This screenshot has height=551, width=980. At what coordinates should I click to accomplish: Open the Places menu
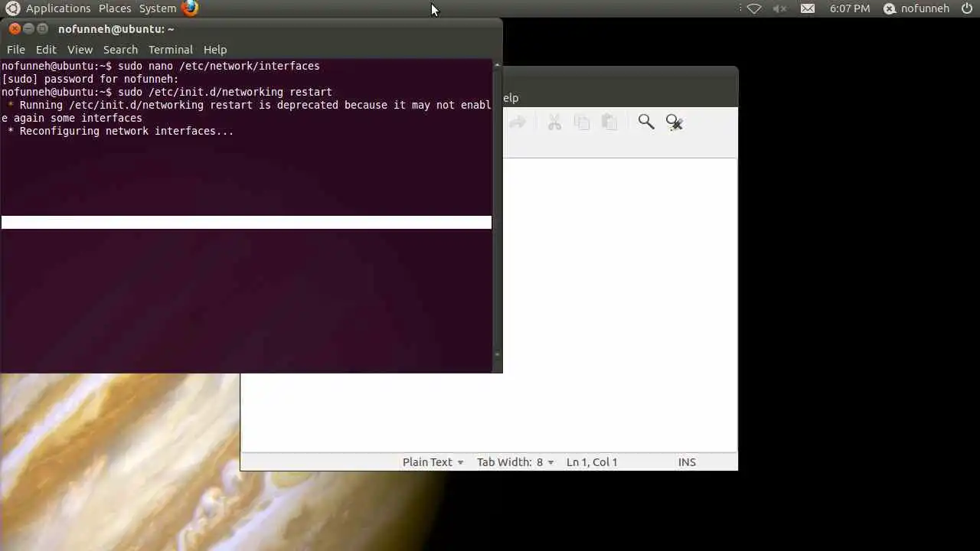point(115,8)
